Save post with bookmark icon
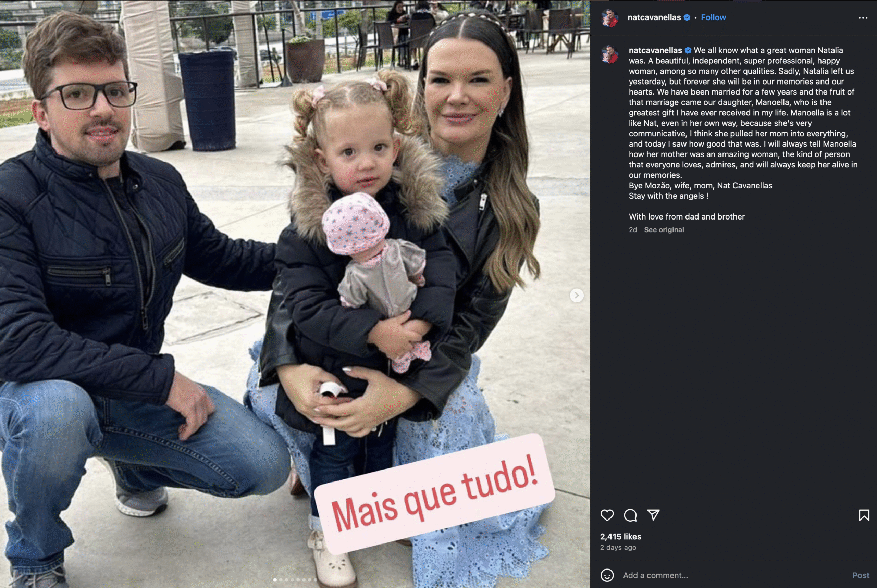877x588 pixels. point(864,515)
